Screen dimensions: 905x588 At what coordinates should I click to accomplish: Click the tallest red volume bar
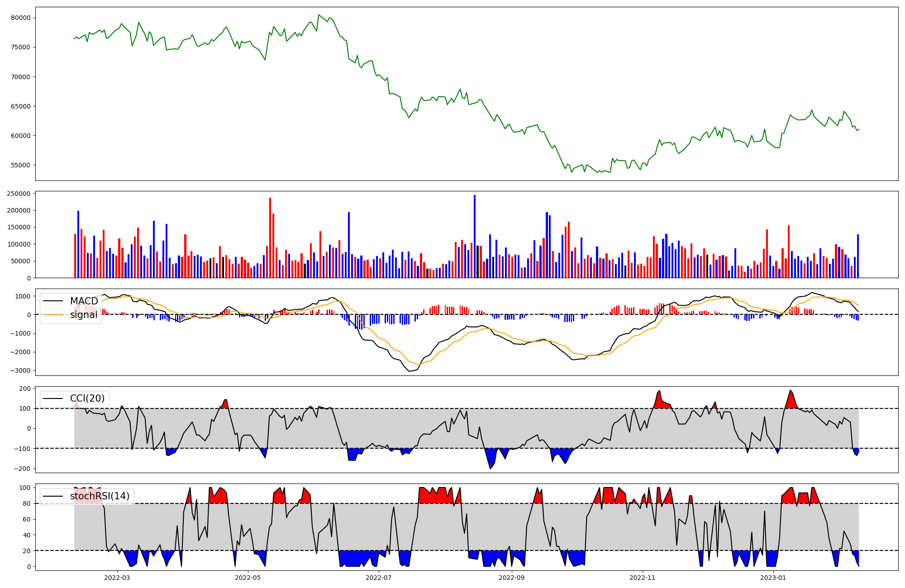coord(270,237)
